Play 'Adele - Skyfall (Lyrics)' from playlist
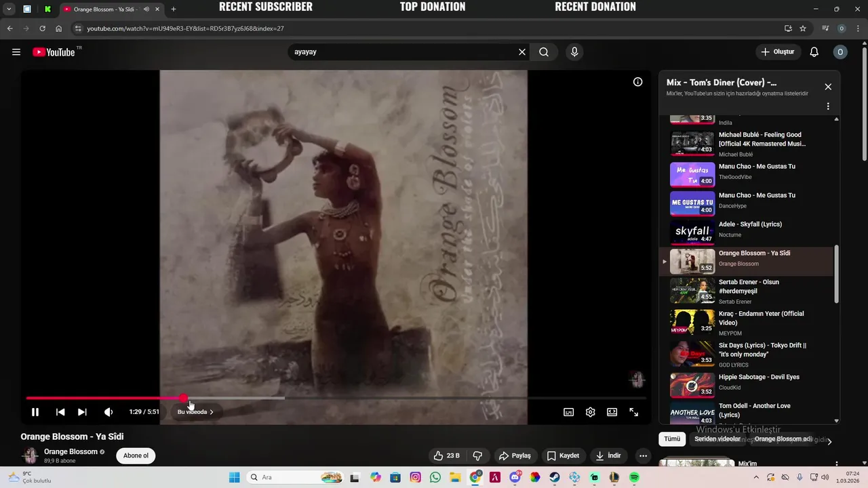The height and width of the screenshot is (488, 868). coord(746,232)
